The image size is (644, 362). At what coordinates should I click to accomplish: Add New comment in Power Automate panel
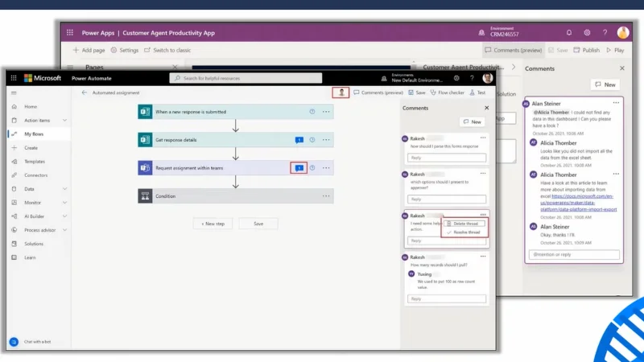pos(473,122)
